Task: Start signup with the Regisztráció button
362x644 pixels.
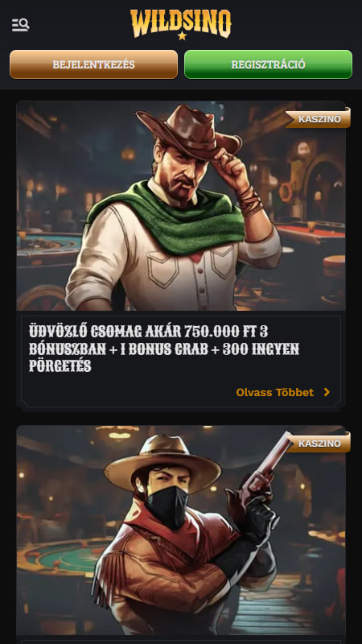Action: (x=268, y=64)
